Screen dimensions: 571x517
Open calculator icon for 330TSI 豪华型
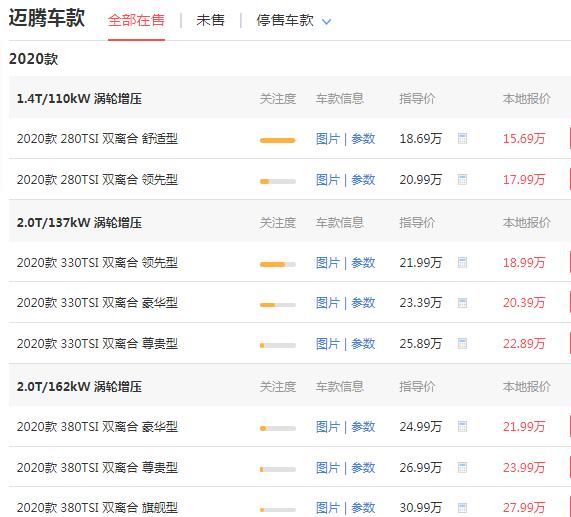[x=462, y=303]
